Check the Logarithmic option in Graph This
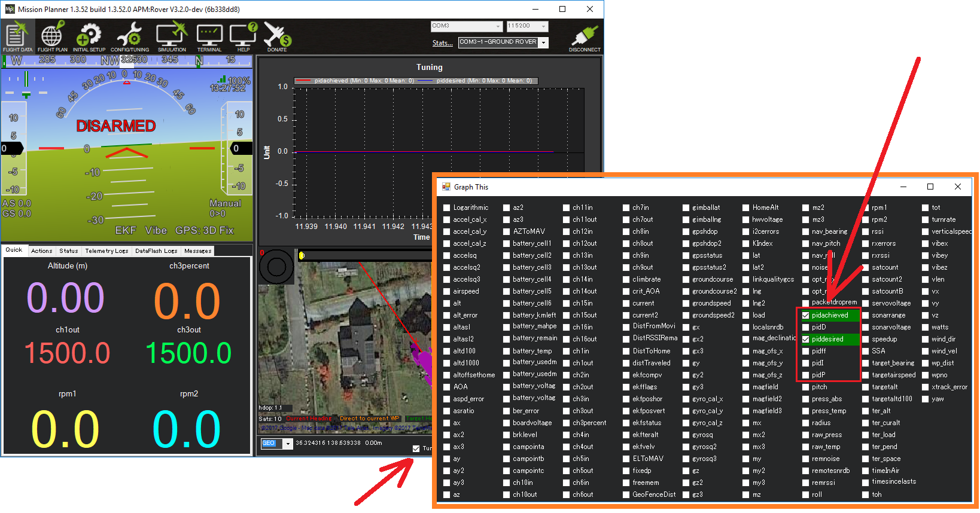980x513 pixels. click(447, 207)
